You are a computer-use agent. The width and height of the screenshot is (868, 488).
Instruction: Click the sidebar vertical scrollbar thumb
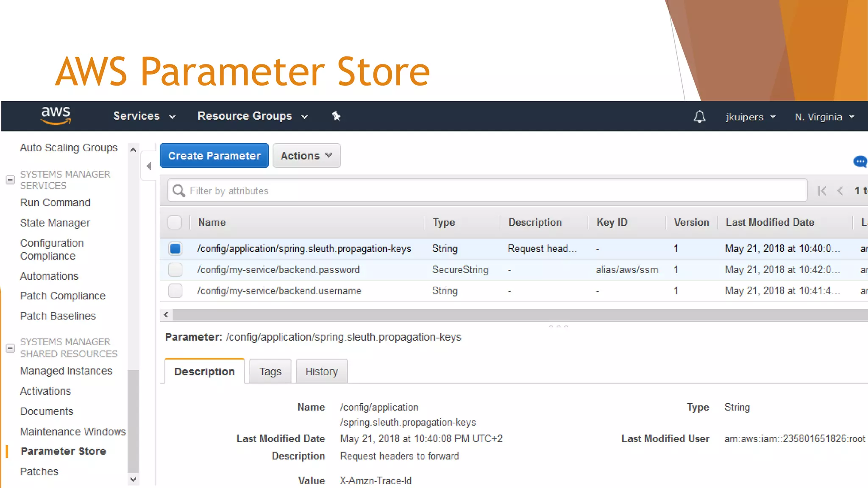(133, 421)
